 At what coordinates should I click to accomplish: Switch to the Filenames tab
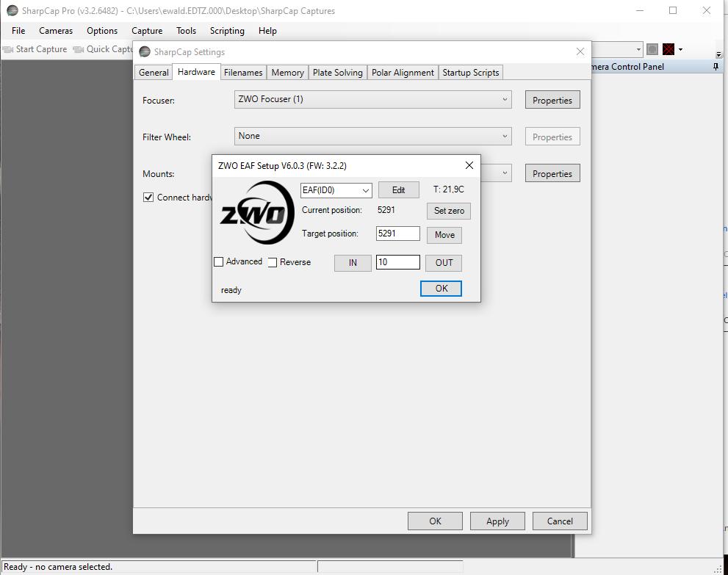(243, 73)
